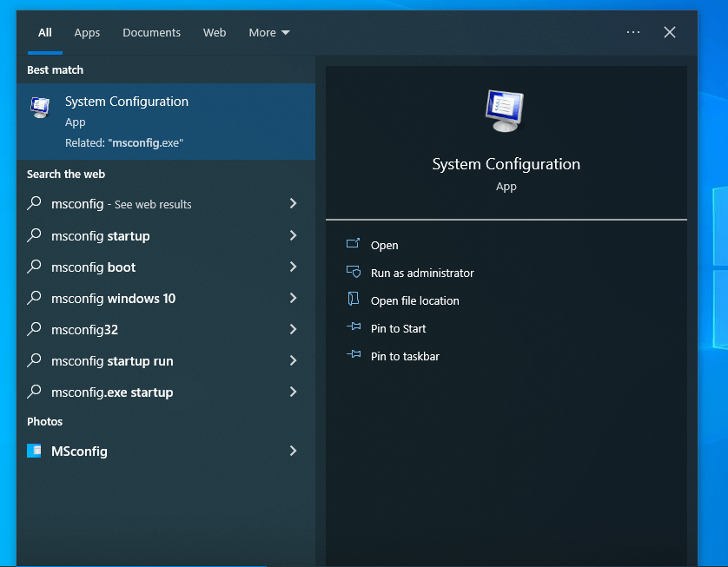This screenshot has height=567, width=728.
Task: Click the large System Configuration preview icon
Action: pyautogui.click(x=505, y=110)
